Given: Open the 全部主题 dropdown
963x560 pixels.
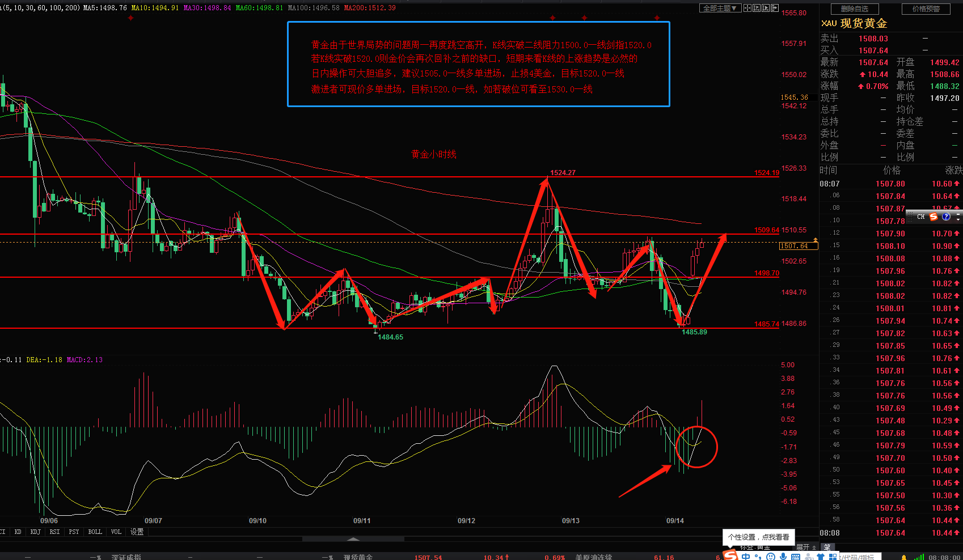Looking at the screenshot, I should 721,8.
